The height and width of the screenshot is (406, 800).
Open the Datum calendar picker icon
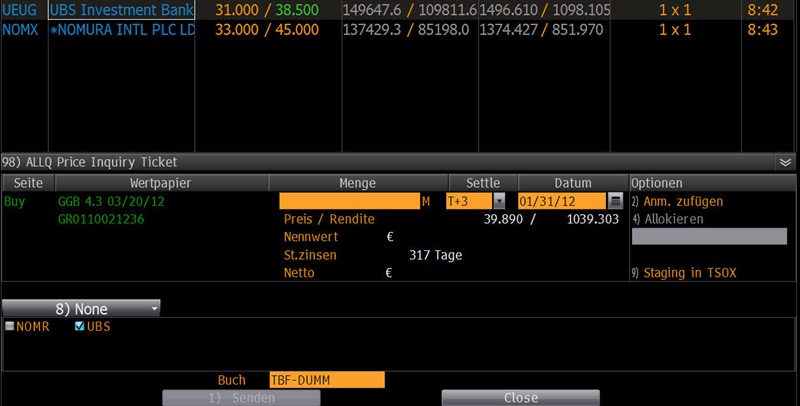click(x=616, y=202)
